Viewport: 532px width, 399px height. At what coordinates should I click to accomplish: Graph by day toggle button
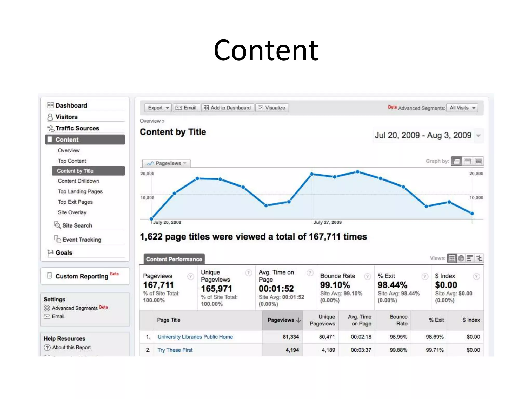tap(456, 161)
